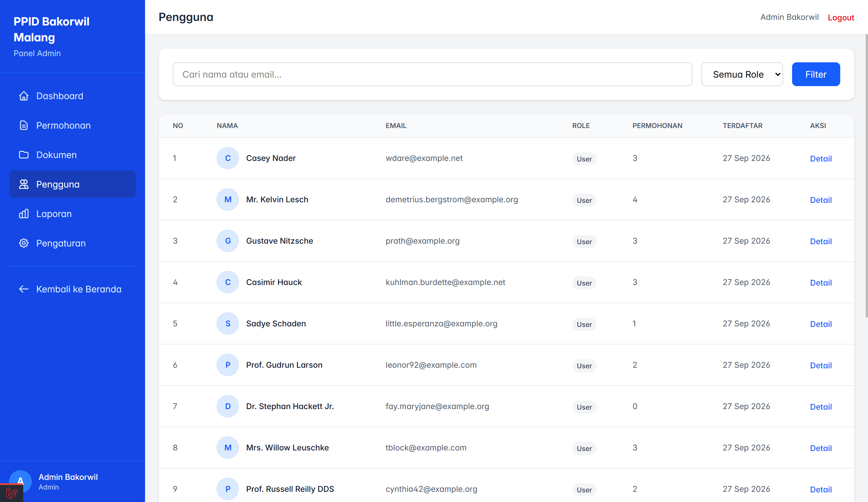
Task: Click the back arrow beside Kembali ke Beranda
Action: (x=24, y=289)
